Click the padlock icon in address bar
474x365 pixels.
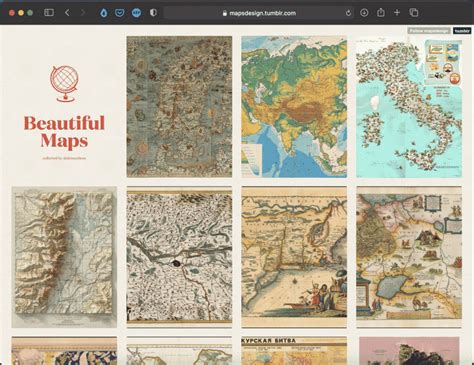pyautogui.click(x=225, y=13)
